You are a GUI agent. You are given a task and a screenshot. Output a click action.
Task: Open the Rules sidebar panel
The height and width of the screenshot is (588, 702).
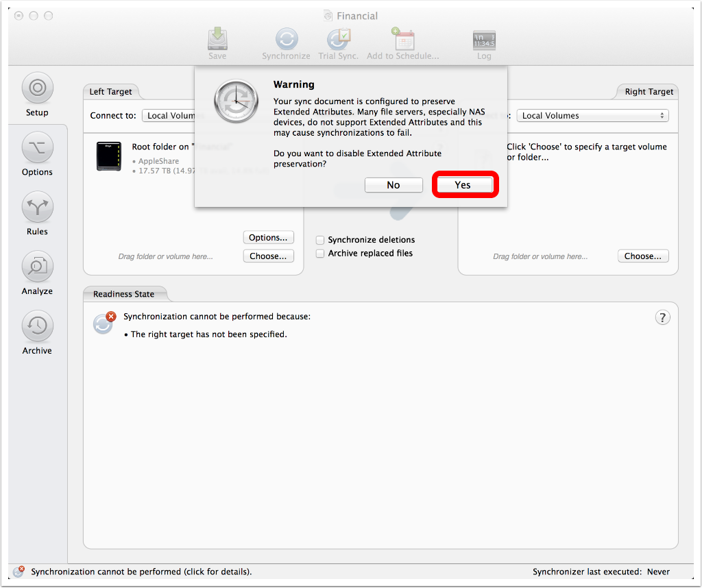tap(37, 208)
